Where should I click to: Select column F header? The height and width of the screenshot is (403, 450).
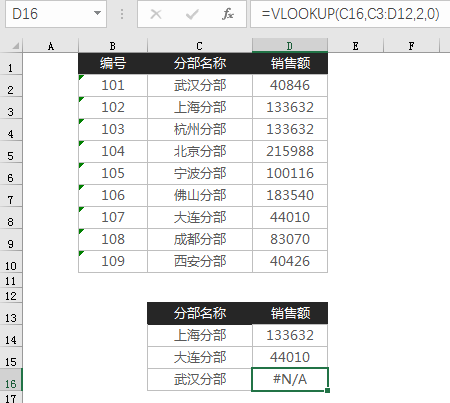point(411,46)
